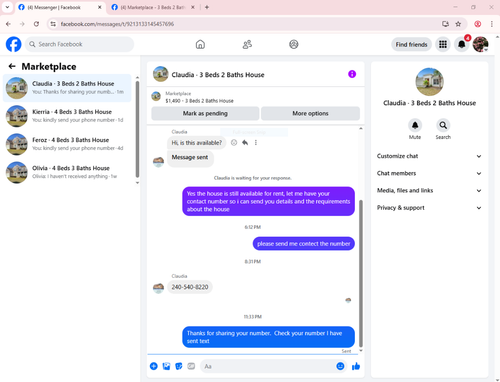The height and width of the screenshot is (382, 500).
Task: Attach a photo file in composer
Action: [166, 366]
